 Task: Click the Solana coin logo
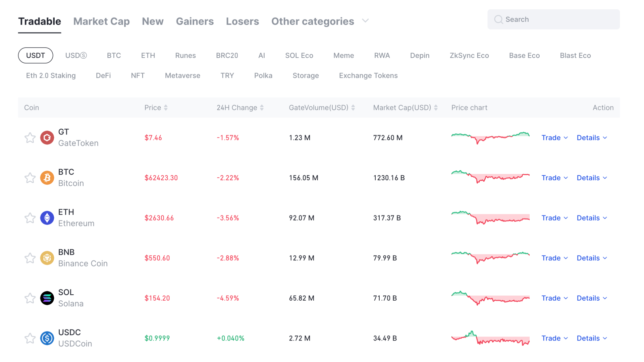47,298
